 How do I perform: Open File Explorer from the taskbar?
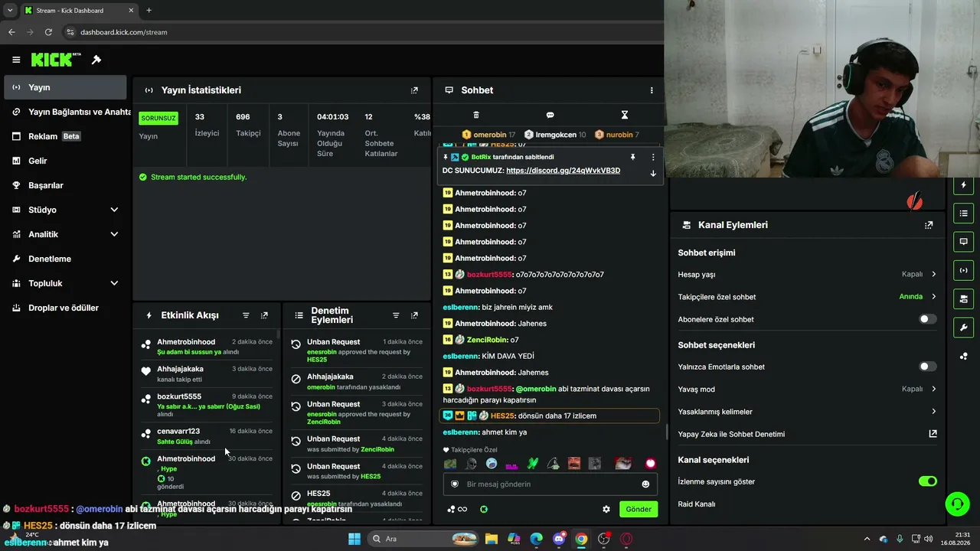pyautogui.click(x=491, y=539)
